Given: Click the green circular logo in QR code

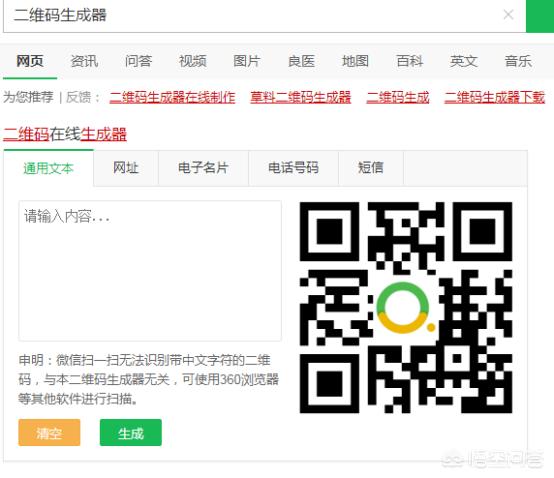Looking at the screenshot, I should (405, 307).
